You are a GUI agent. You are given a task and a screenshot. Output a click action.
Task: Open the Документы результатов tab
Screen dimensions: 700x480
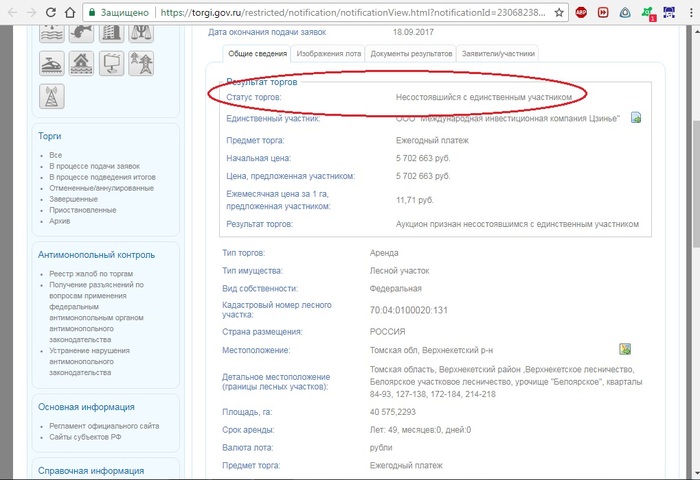410,54
